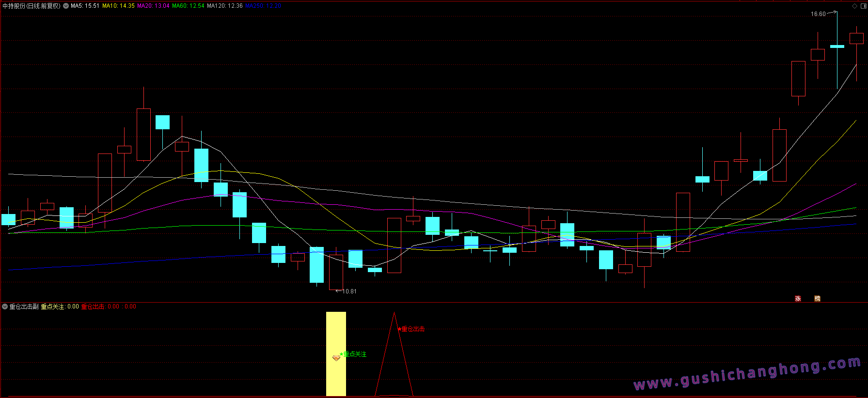
Task: Select the MA120 moving average label
Action: (x=225, y=6)
